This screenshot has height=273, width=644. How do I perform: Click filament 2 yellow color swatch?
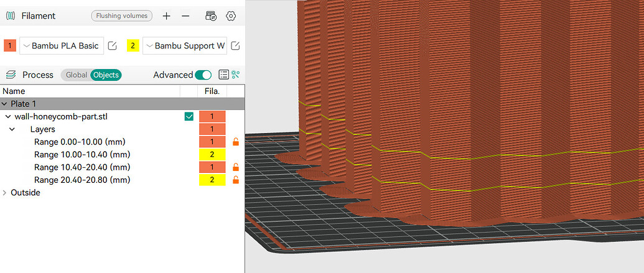pyautogui.click(x=133, y=45)
